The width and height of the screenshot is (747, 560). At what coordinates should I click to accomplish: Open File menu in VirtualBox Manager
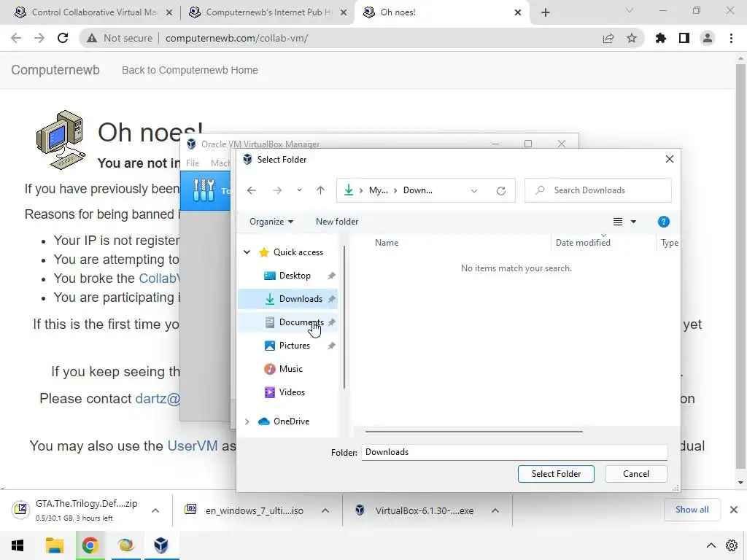tap(193, 163)
